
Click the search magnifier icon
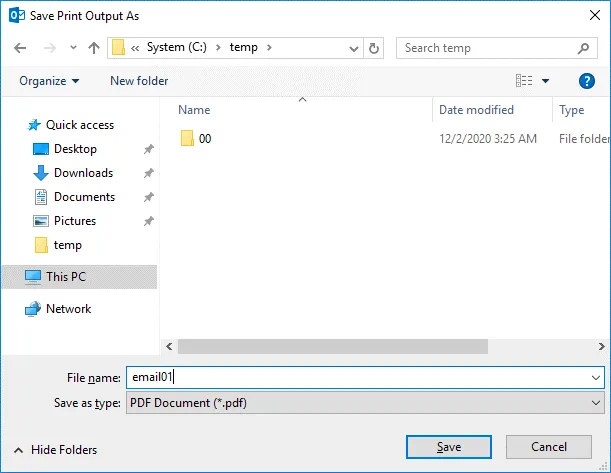click(584, 48)
